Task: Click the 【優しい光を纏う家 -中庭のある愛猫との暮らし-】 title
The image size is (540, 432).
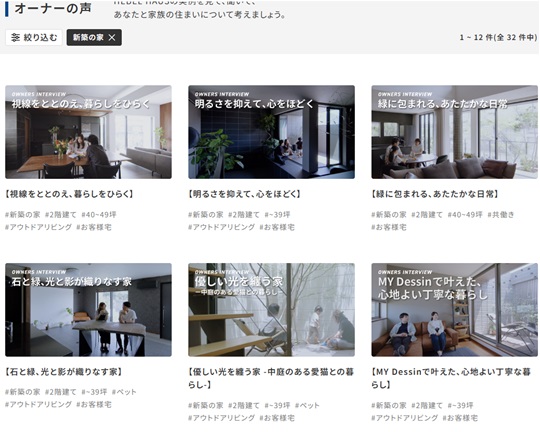Action: [x=271, y=378]
